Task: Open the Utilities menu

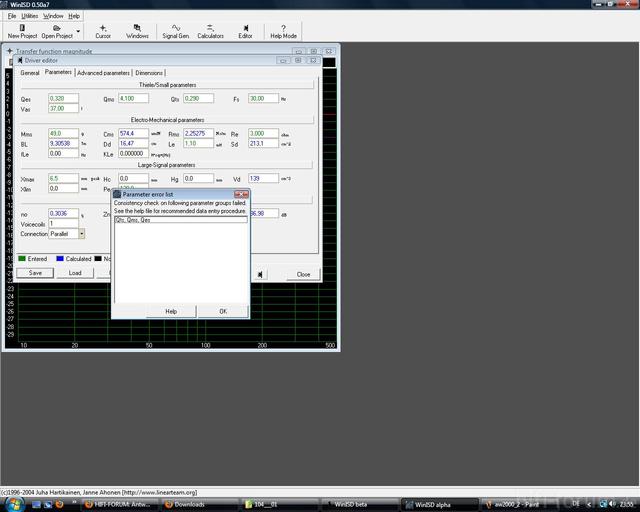Action: pos(30,16)
